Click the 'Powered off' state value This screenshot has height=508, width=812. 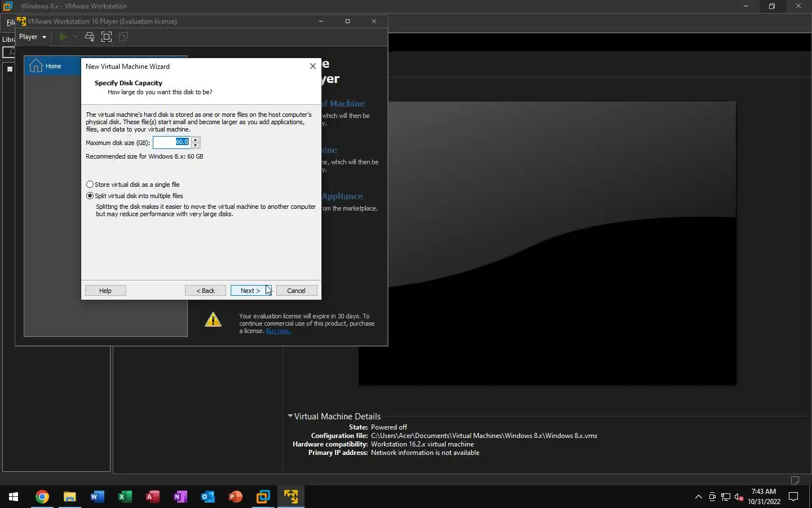(389, 427)
